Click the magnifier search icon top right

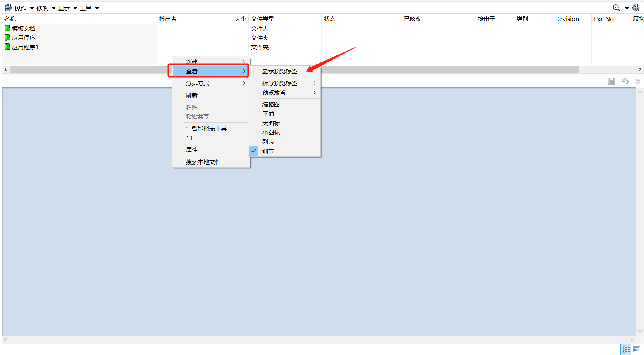616,7
